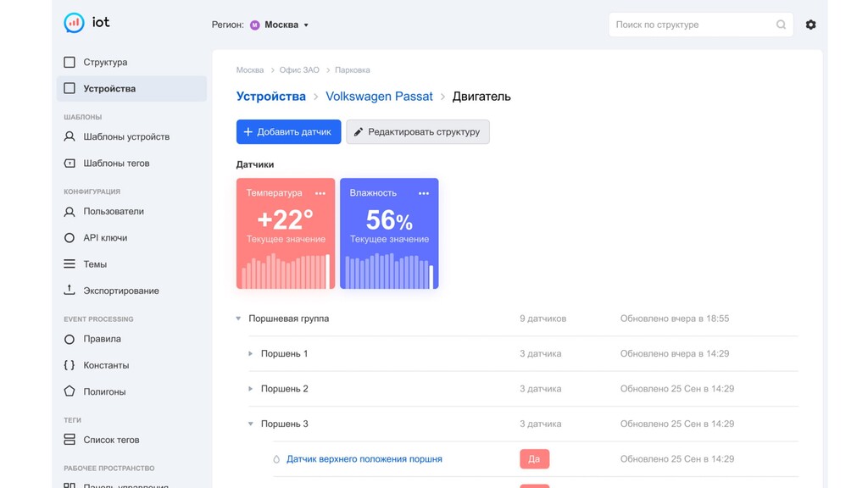
Task: Collapse the Поршень 3 row
Action: [x=250, y=424]
